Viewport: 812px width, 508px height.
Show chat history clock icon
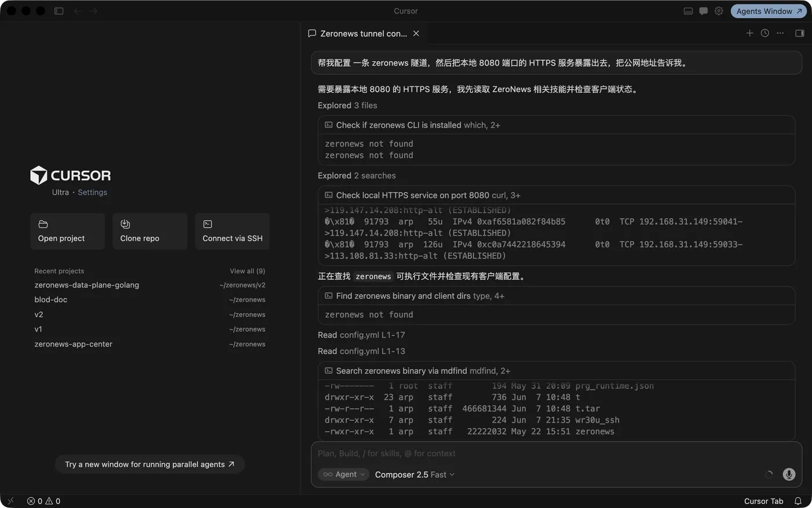[x=765, y=33]
